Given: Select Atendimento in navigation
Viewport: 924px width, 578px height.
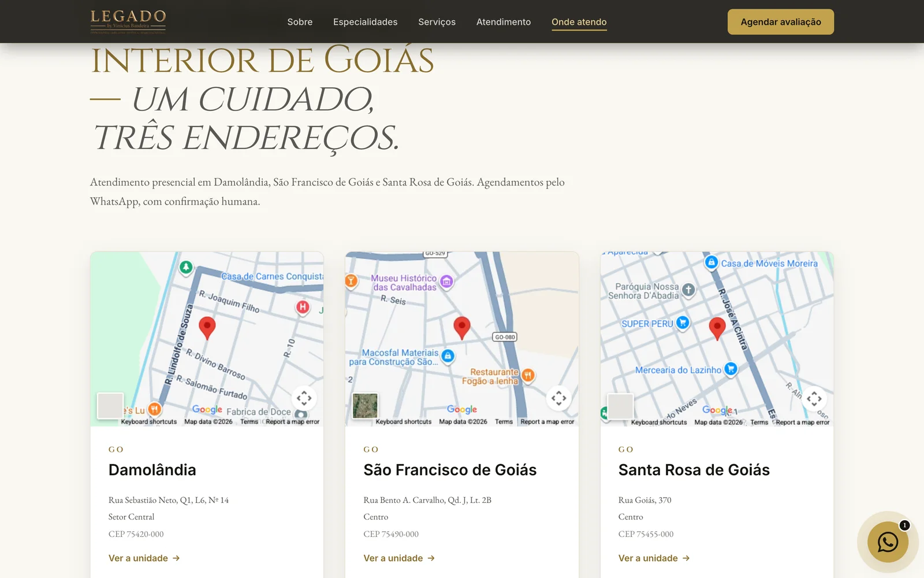Looking at the screenshot, I should 504,22.
